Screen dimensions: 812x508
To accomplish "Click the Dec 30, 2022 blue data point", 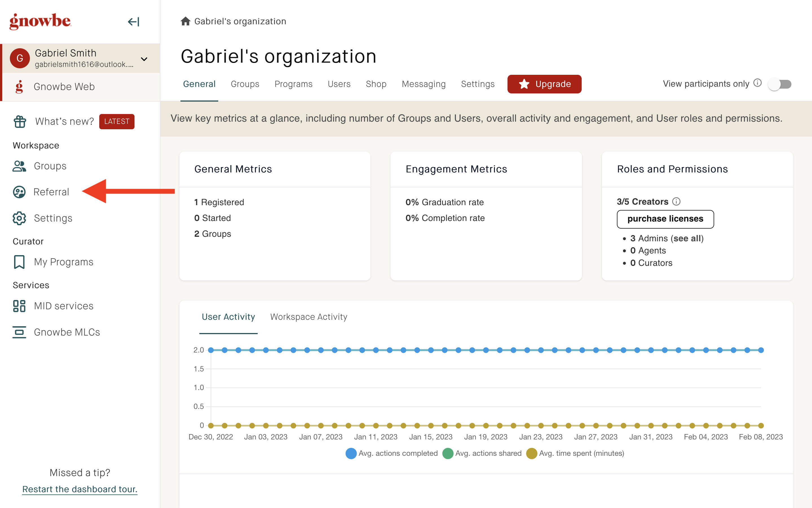I will tap(211, 350).
